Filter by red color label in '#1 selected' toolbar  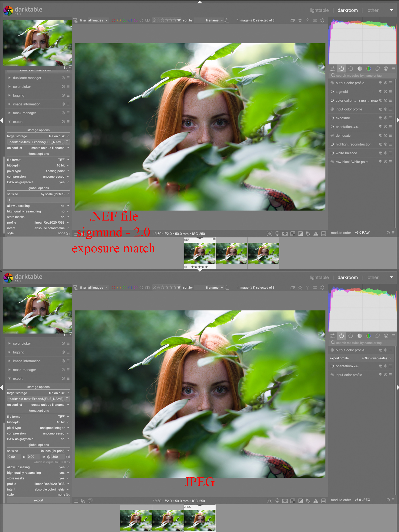tap(113, 20)
